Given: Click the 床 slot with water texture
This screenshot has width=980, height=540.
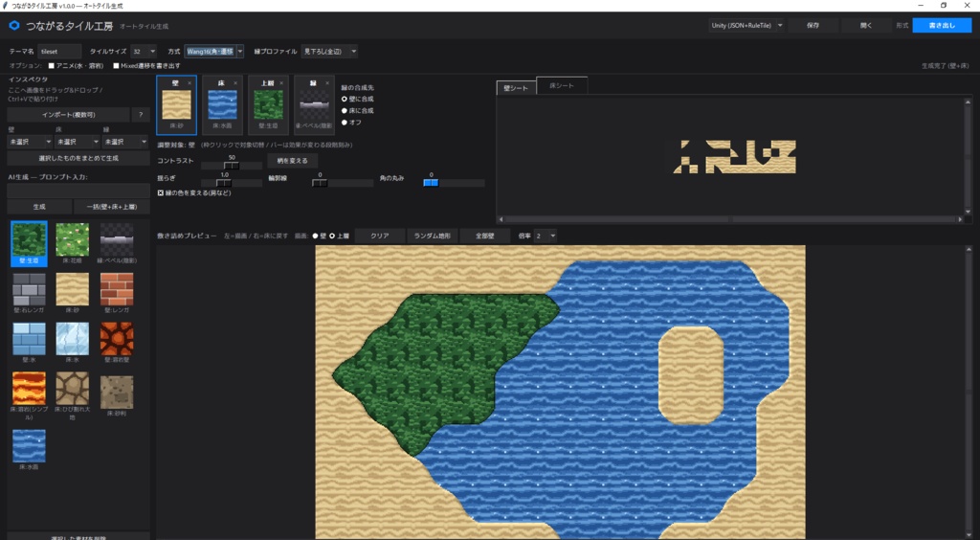Looking at the screenshot, I should 222,105.
